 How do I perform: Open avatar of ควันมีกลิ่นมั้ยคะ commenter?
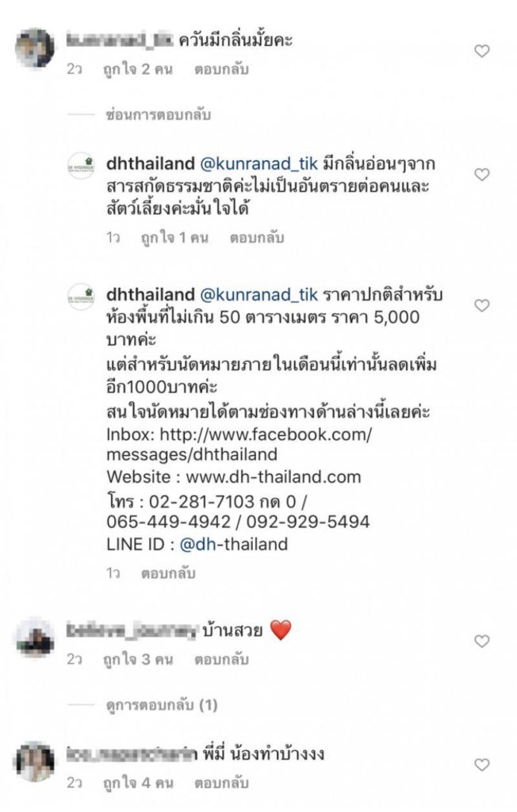[x=35, y=48]
